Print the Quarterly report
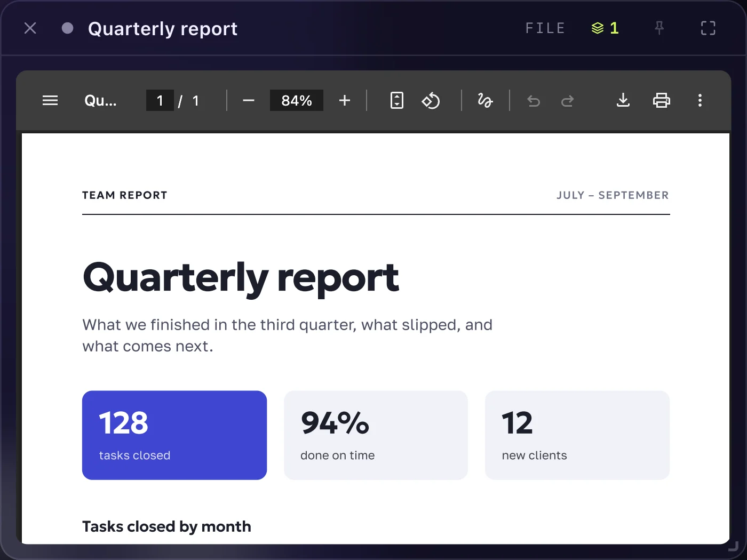The width and height of the screenshot is (747, 560). pyautogui.click(x=662, y=100)
